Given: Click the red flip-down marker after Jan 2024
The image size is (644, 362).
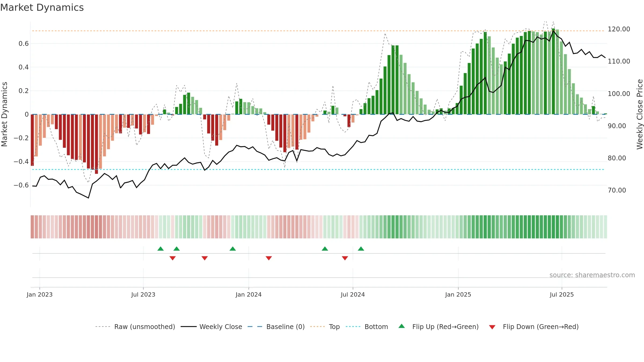Looking at the screenshot, I should [269, 258].
